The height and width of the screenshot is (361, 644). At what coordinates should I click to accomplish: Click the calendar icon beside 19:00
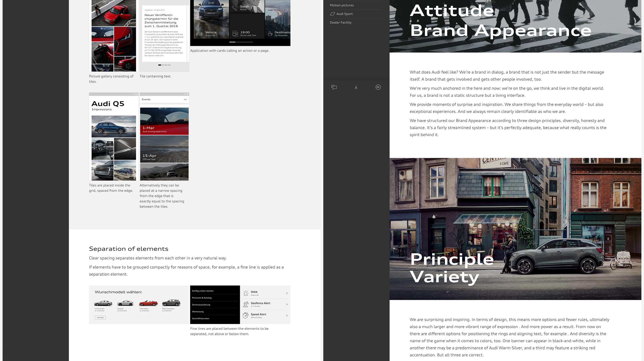pyautogui.click(x=235, y=34)
